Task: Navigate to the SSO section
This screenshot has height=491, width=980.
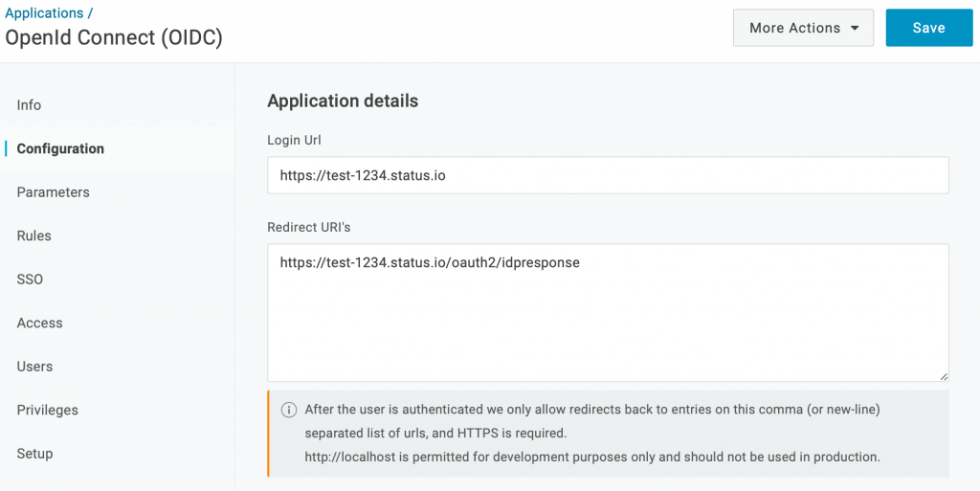Action: (30, 279)
